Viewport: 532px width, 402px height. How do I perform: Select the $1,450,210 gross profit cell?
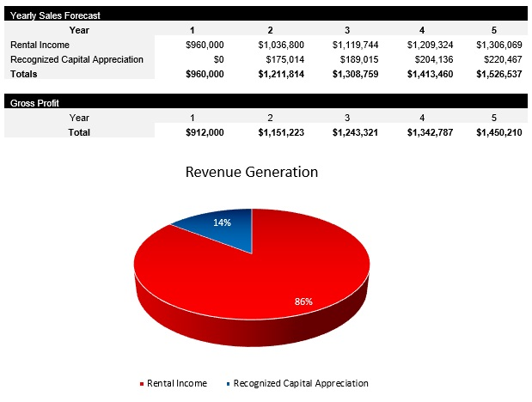[x=499, y=132]
